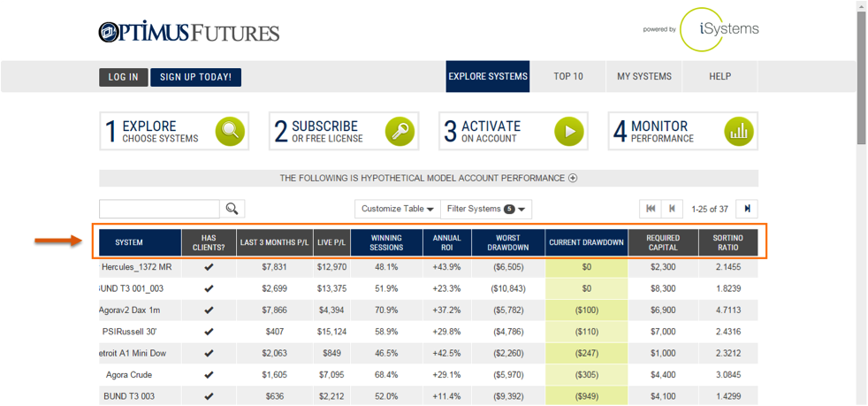
Task: Click the Subscribe key green icon
Action: [400, 131]
